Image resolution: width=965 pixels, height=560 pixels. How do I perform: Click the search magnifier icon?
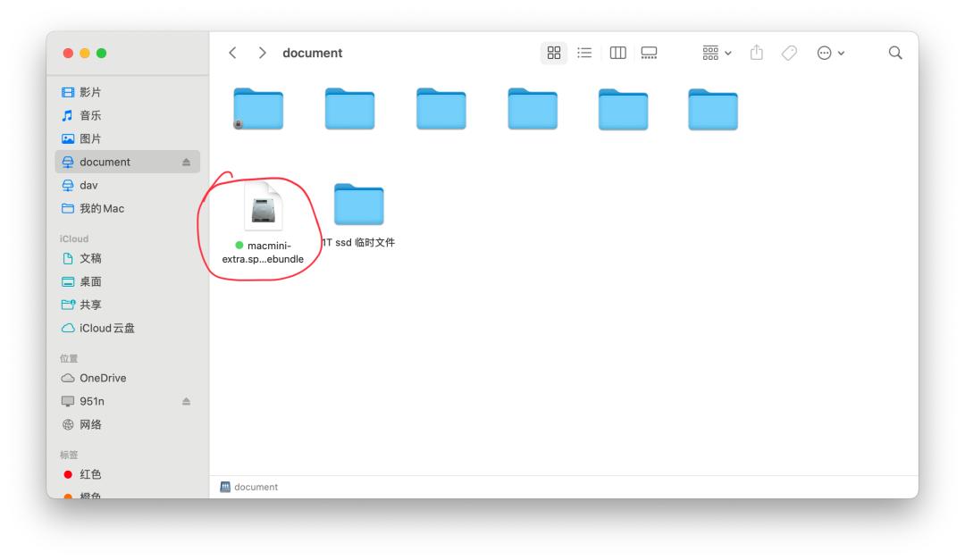895,53
